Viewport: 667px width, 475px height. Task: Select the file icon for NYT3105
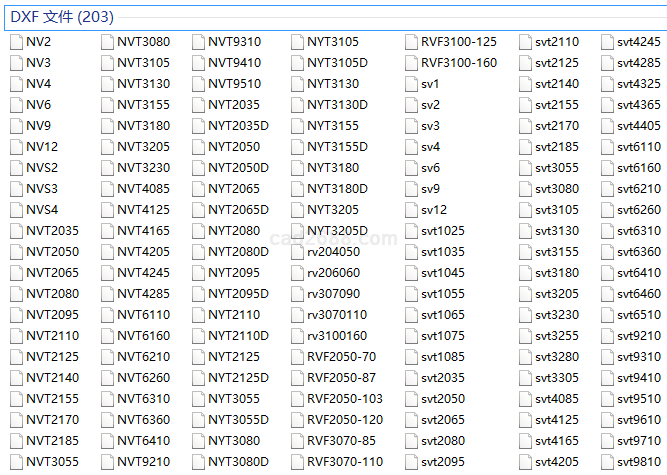[x=297, y=42]
